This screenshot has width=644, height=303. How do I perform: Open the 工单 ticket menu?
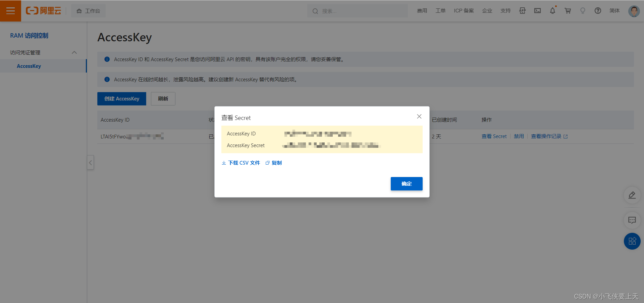(x=440, y=11)
